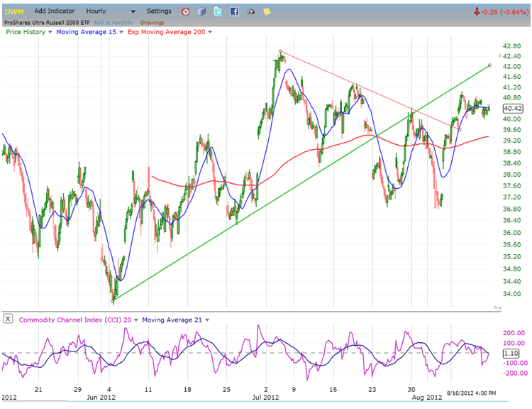Open the Settings menu
Viewport: 532px width, 409px height.
[159, 11]
